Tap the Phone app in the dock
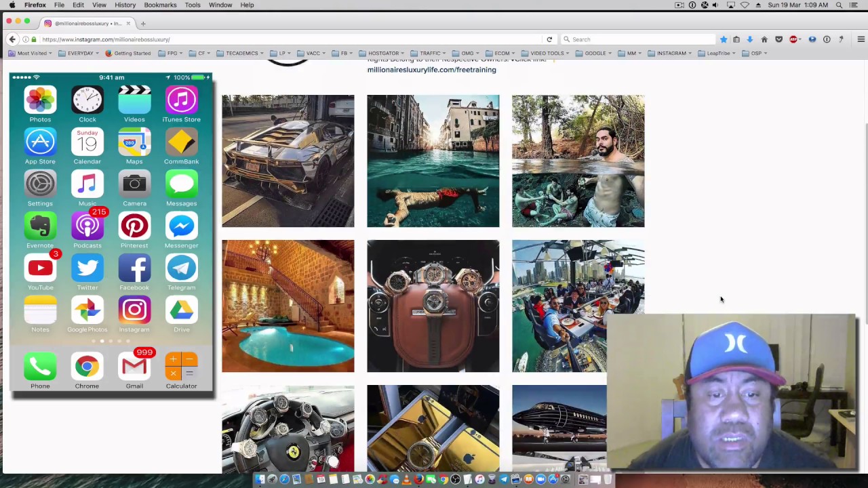This screenshot has height=488, width=868. point(40,367)
